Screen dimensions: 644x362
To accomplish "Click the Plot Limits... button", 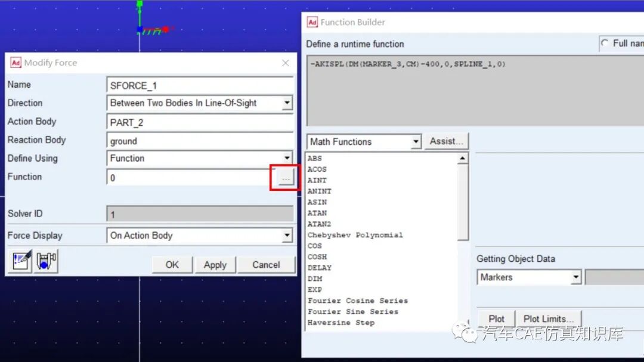I will (549, 319).
